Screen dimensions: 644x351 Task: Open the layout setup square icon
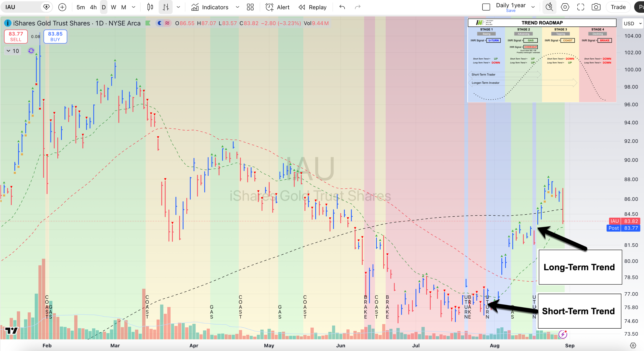click(486, 7)
